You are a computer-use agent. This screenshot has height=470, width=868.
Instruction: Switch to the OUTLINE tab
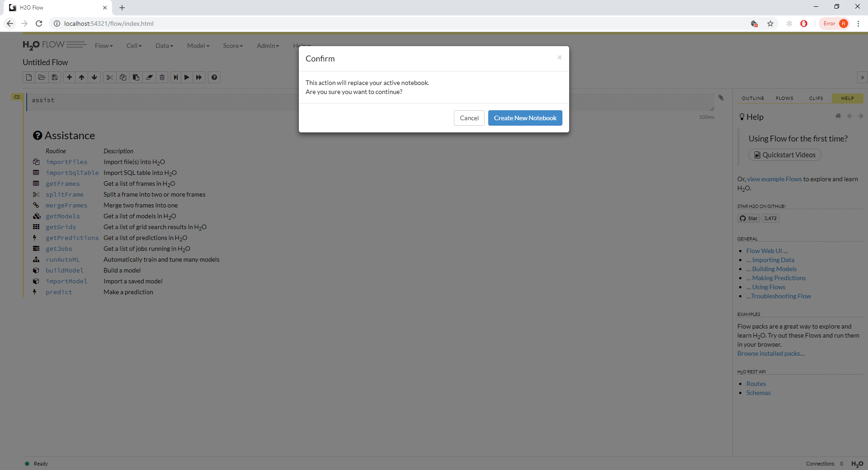coord(753,98)
